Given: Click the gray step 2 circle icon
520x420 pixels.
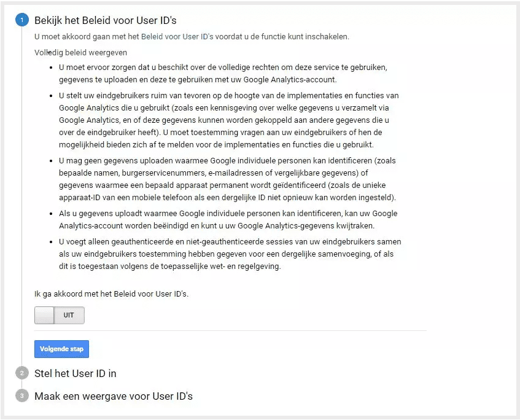Looking at the screenshot, I should (22, 373).
